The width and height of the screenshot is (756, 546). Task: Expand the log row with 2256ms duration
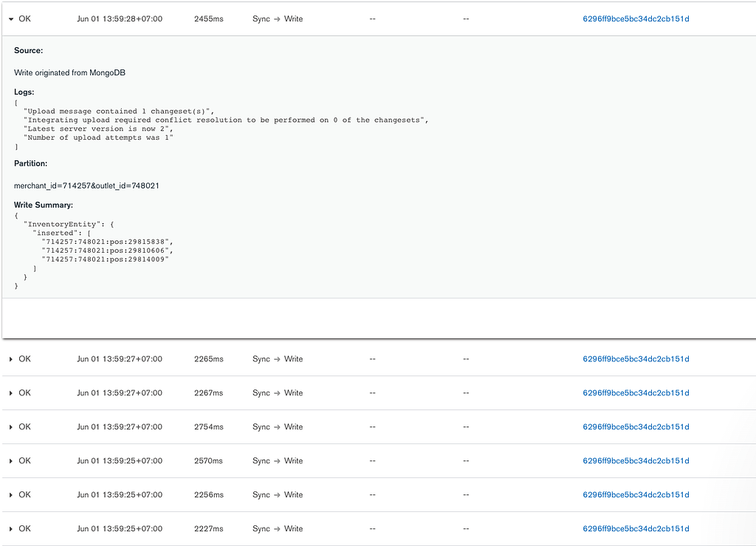(x=11, y=495)
